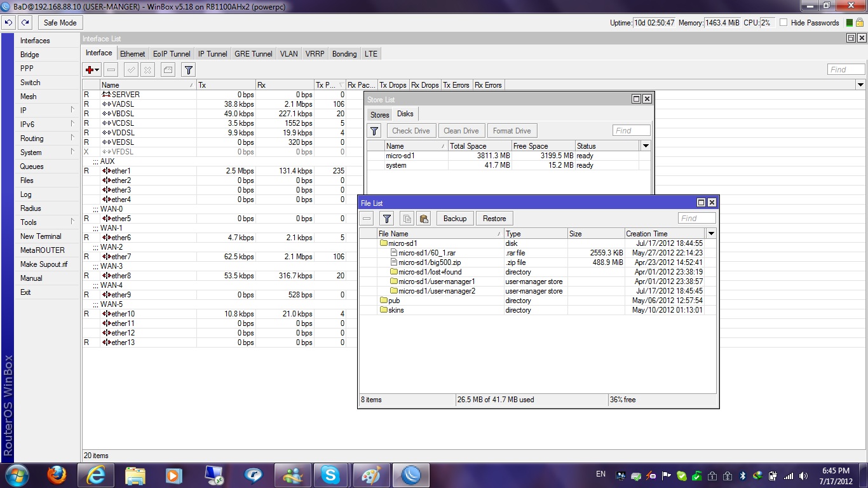Click the filter icon in Store List
The width and height of the screenshot is (868, 488).
tap(374, 131)
